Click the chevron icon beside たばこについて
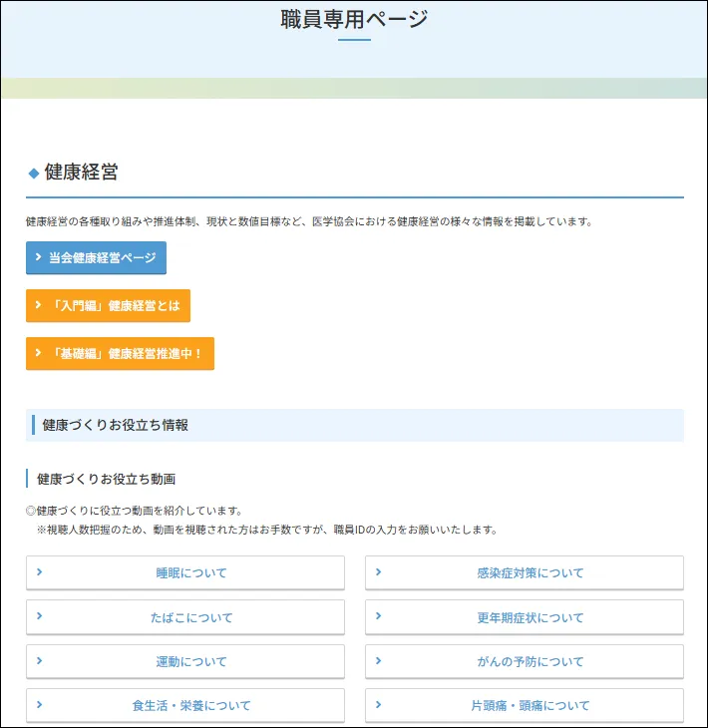This screenshot has width=708, height=728. click(x=40, y=616)
